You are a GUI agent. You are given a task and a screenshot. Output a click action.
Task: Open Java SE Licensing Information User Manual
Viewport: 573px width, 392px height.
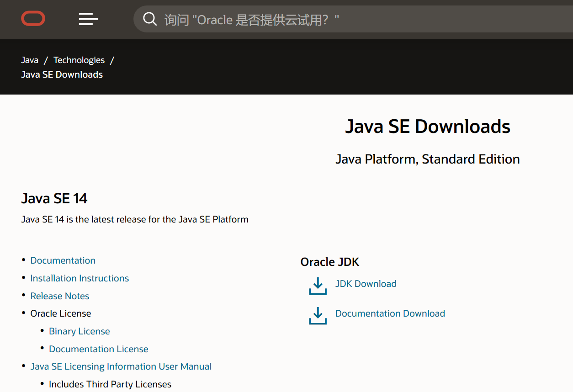coord(121,366)
